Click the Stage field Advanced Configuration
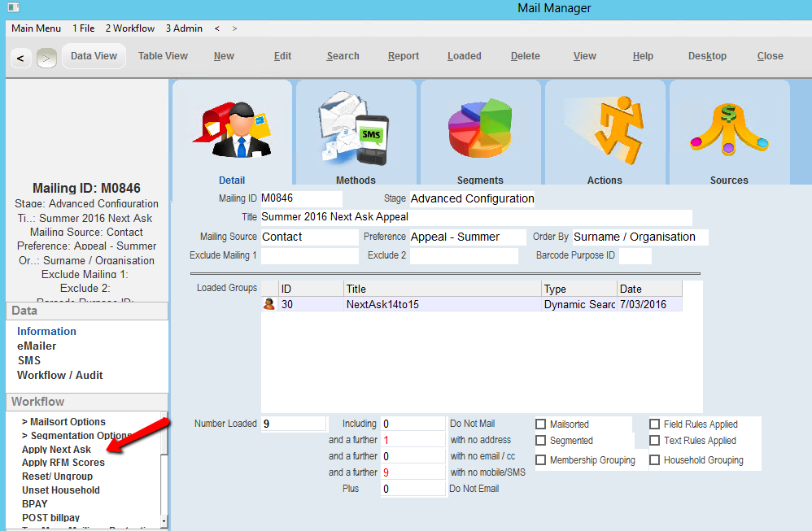 pos(472,198)
